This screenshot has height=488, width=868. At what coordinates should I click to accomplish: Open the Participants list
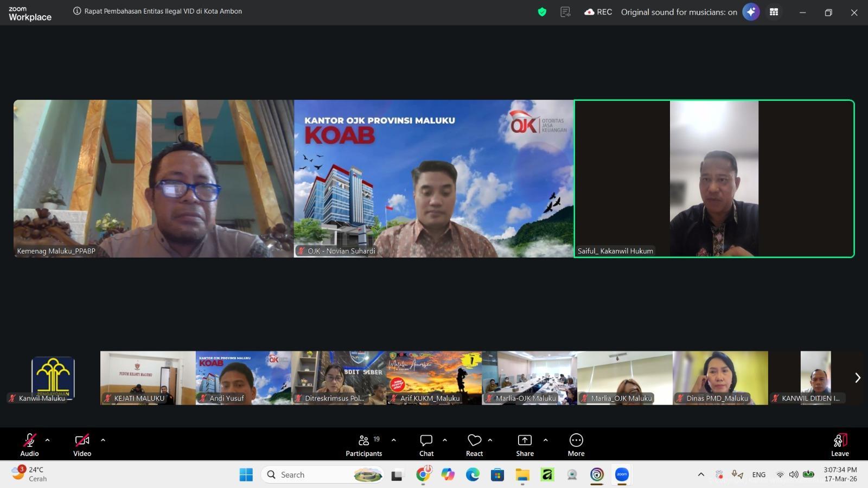coord(364,445)
